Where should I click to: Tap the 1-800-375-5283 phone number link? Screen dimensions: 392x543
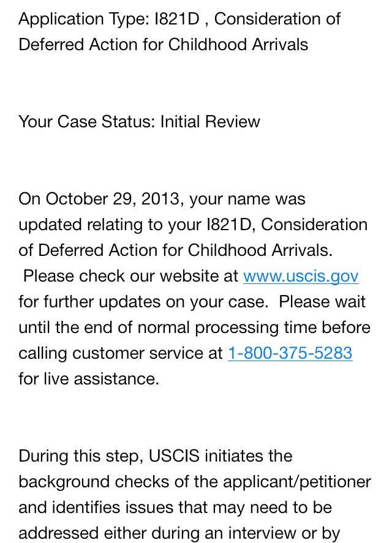pyautogui.click(x=290, y=353)
